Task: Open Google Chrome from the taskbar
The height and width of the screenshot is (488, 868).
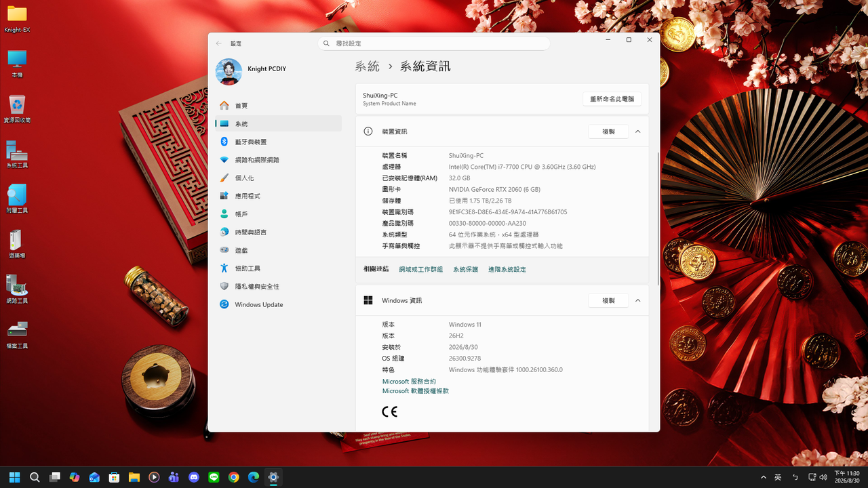Action: (234, 477)
